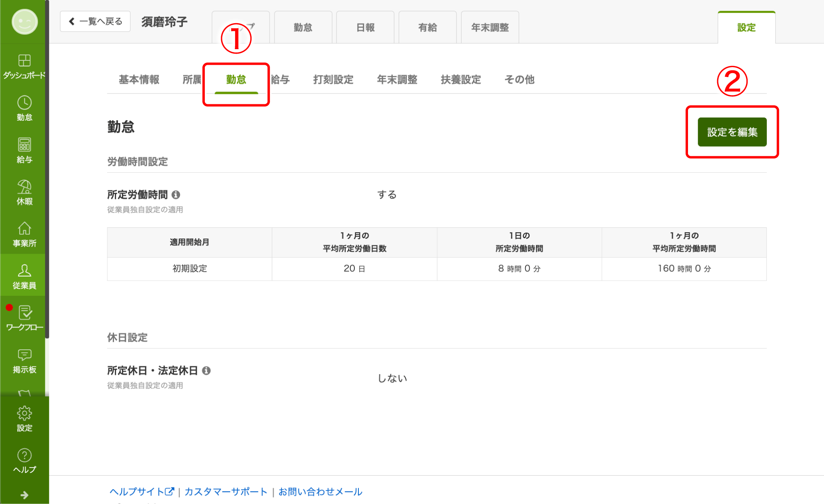Click user avatar smiley at top-left
This screenshot has width=824, height=504.
[x=24, y=22]
